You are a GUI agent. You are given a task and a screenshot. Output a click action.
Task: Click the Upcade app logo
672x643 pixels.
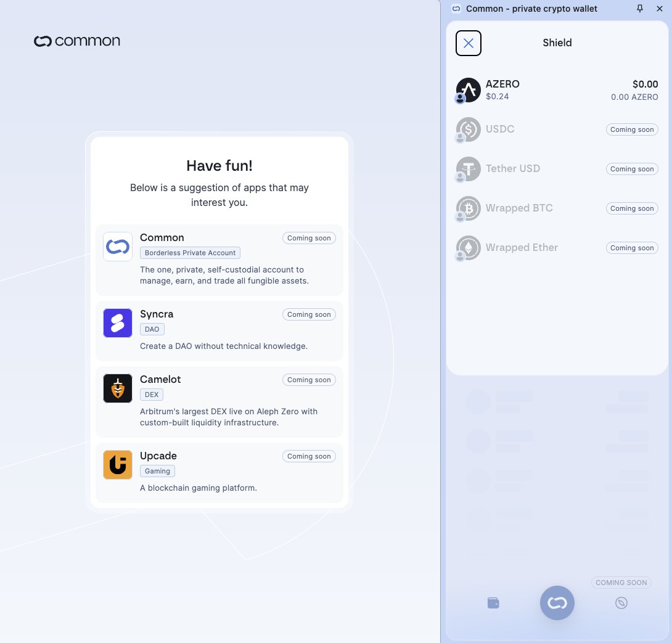(118, 465)
